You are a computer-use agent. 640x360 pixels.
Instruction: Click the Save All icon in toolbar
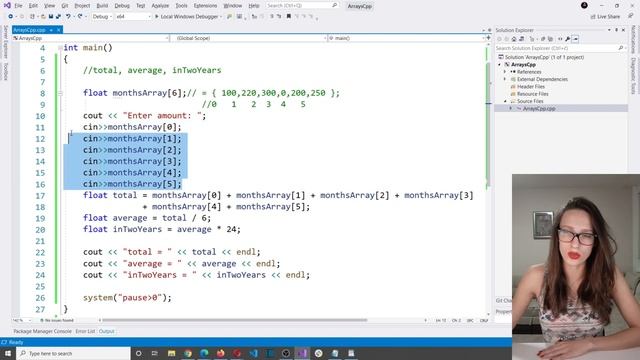coord(58,17)
